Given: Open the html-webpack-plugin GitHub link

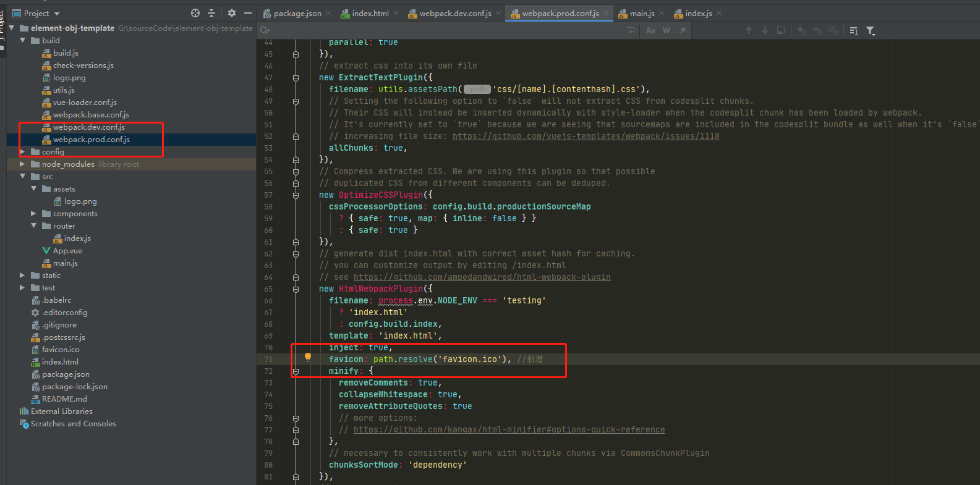Looking at the screenshot, I should [482, 277].
